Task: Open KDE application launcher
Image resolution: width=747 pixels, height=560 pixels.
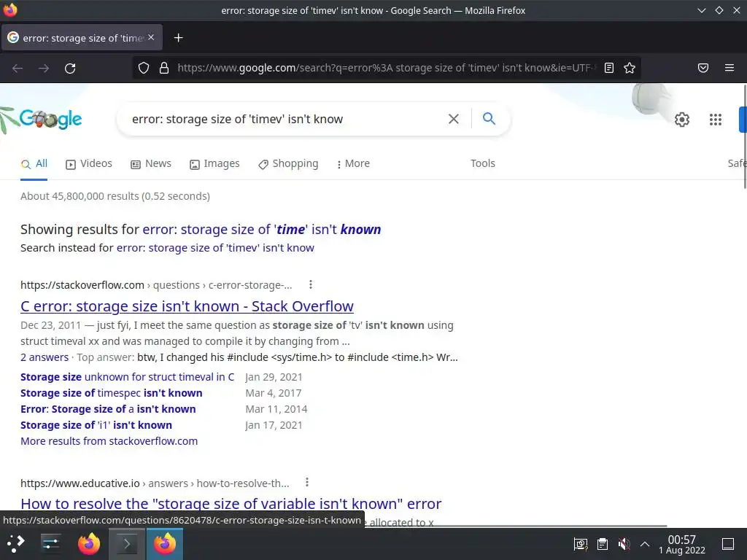Action: 16,543
